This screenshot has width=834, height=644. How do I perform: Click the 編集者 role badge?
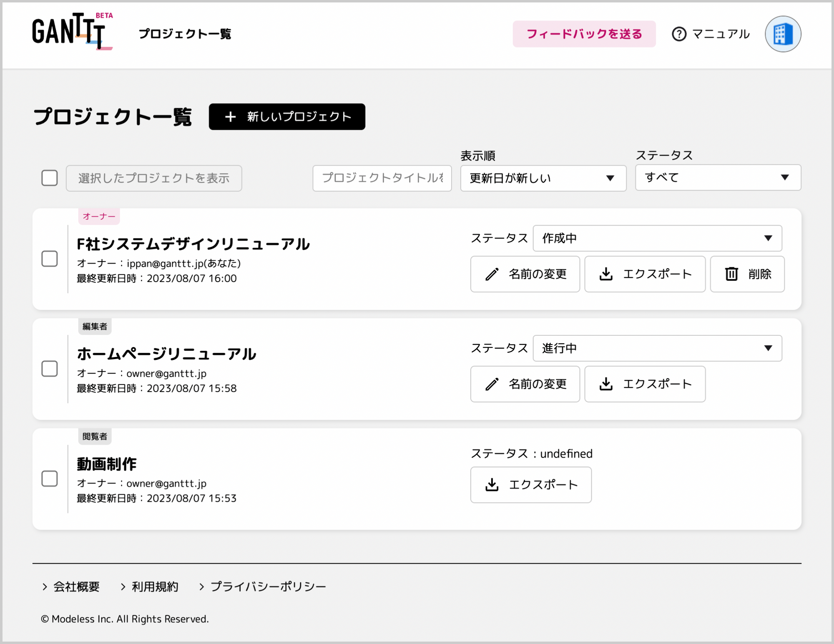click(x=95, y=327)
